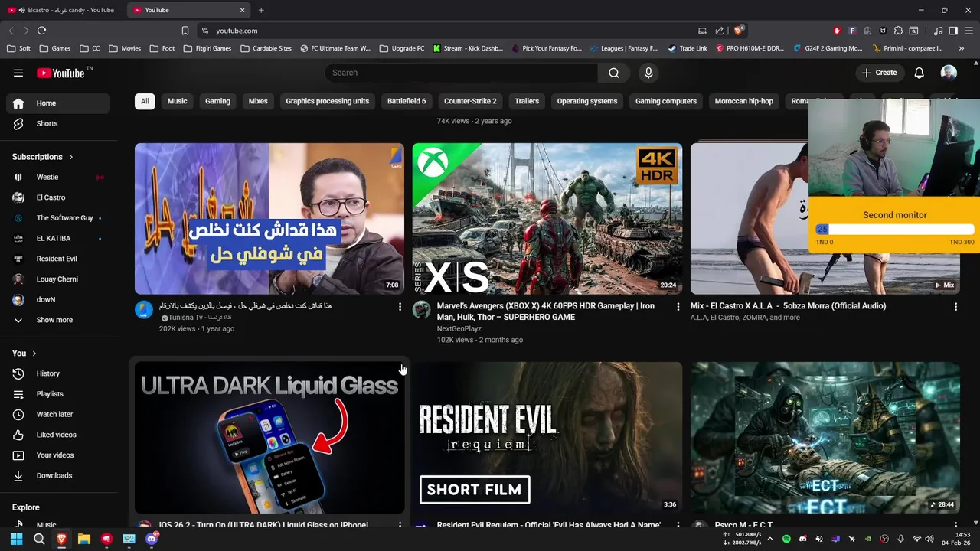Select the Mixes filter chip
Viewport: 980px width, 551px height.
pos(258,101)
